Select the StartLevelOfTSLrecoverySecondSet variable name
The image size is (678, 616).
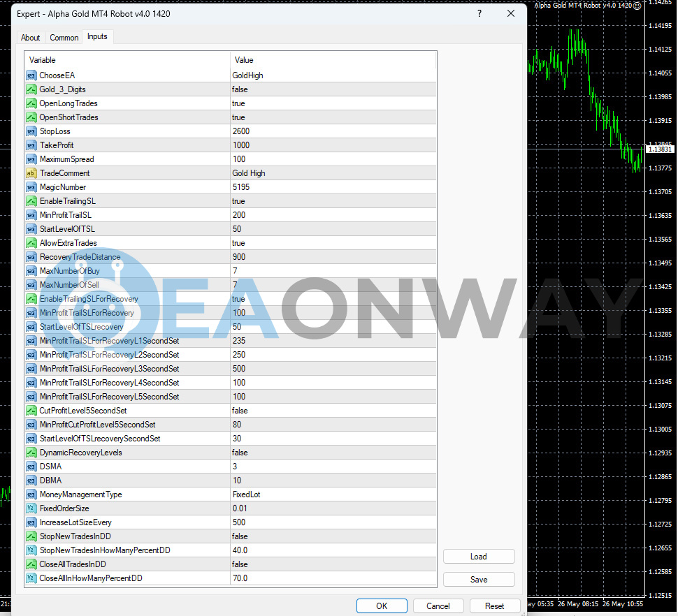100,439
